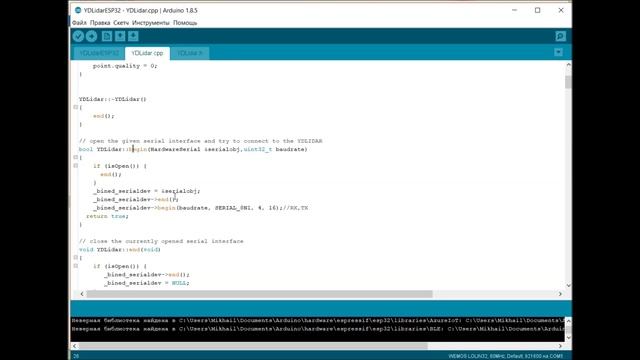
Task: Collapse the ~YDLidar destructor code block
Action: coord(76,107)
